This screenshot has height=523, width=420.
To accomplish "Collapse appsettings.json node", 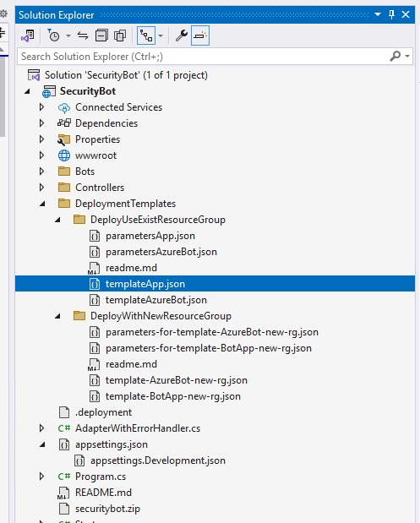I will (42, 444).
